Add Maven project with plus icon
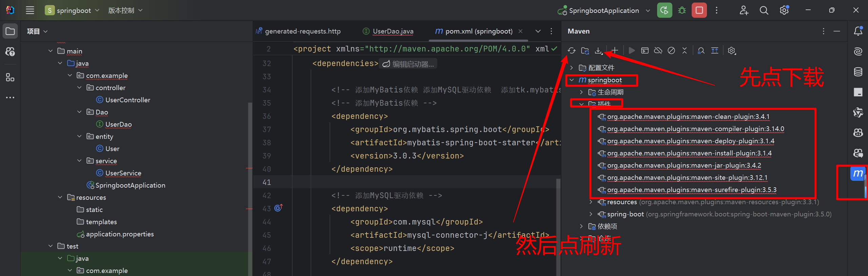This screenshot has height=276, width=868. click(615, 51)
